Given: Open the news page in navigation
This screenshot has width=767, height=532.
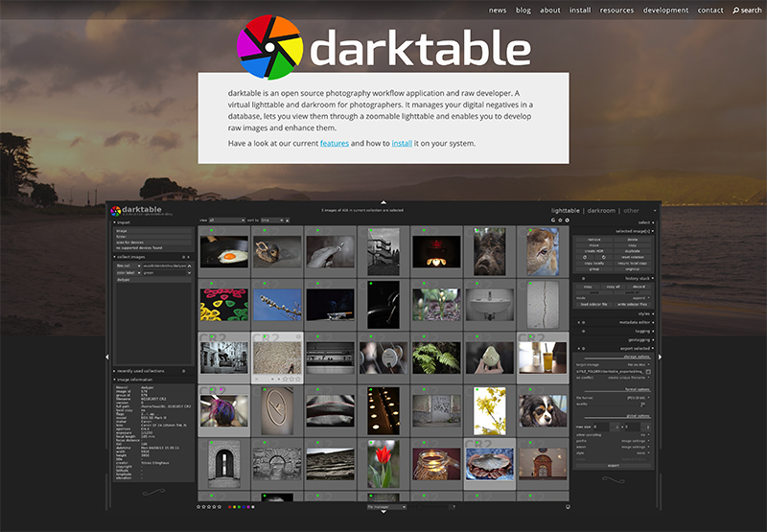Looking at the screenshot, I should 498,11.
